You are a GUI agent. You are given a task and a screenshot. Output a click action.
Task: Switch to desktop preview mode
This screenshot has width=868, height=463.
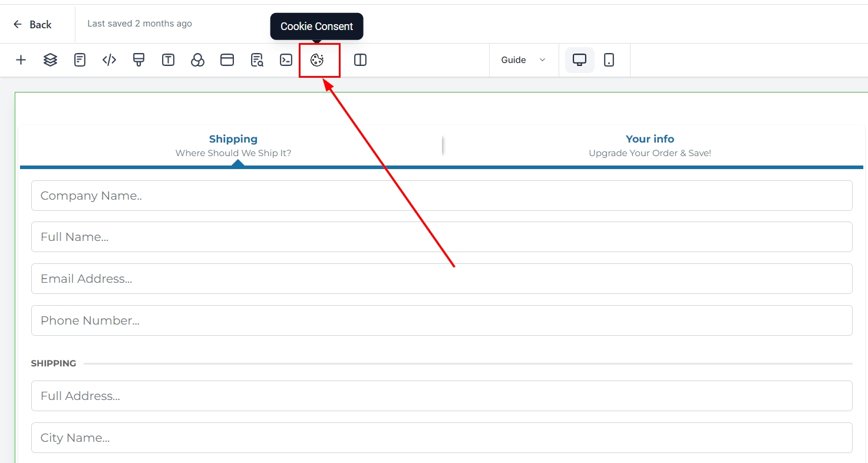579,60
